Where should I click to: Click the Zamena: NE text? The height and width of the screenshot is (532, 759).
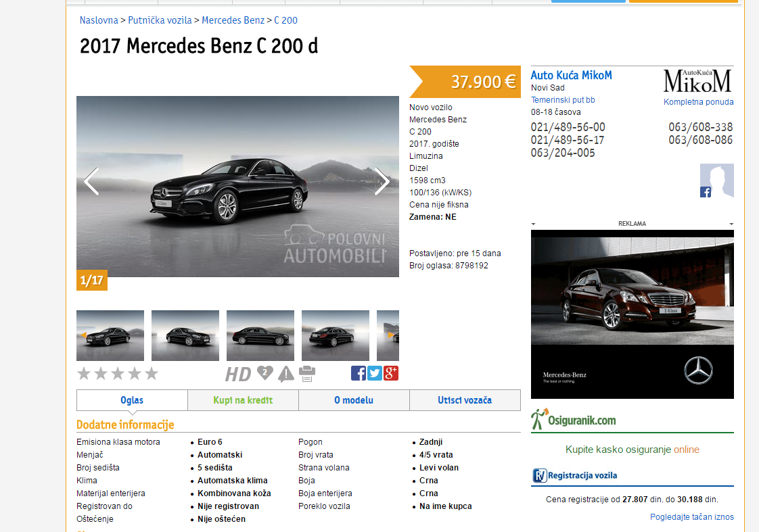click(433, 217)
